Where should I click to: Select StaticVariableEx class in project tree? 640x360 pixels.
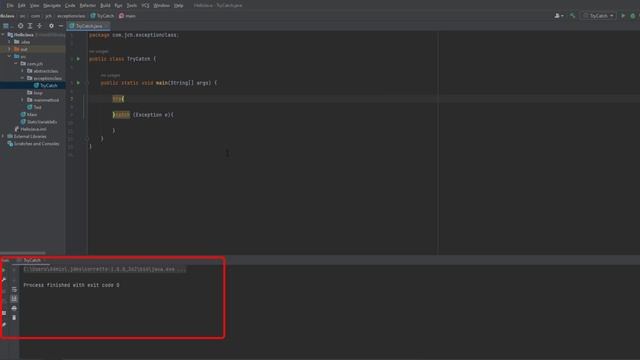39,122
